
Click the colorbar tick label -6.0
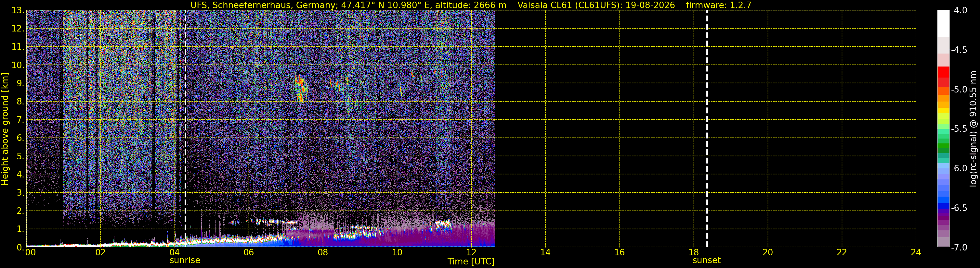tap(959, 168)
